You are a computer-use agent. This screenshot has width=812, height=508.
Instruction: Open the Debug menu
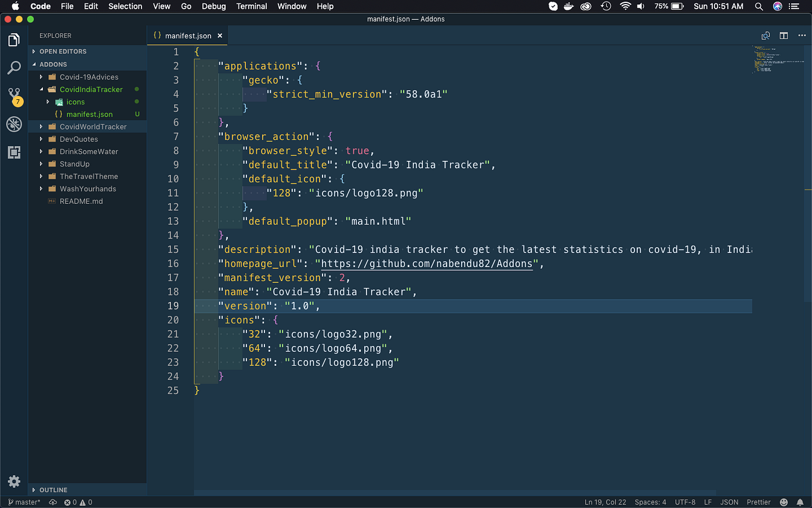(214, 6)
